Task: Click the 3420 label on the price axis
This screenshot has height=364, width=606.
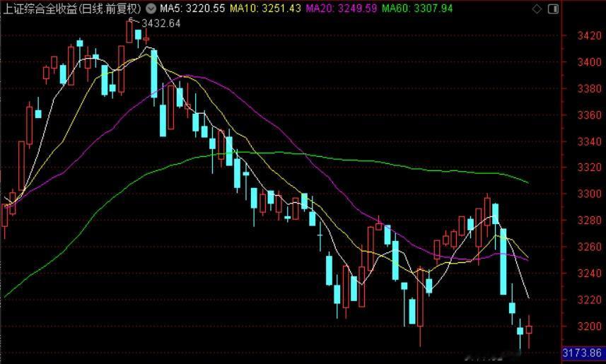Action: pyautogui.click(x=589, y=36)
